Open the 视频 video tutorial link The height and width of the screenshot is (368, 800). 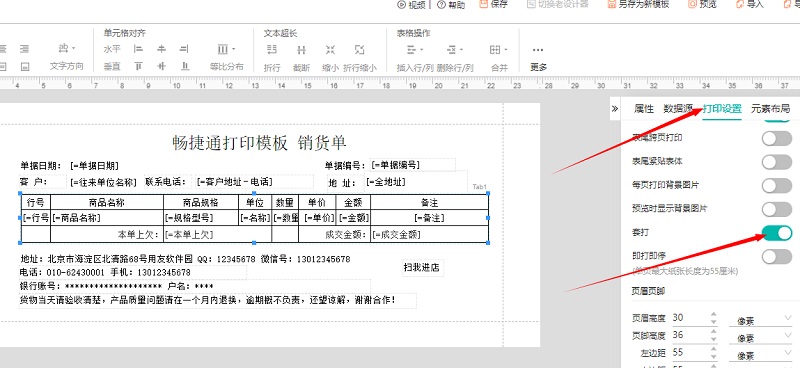411,5
